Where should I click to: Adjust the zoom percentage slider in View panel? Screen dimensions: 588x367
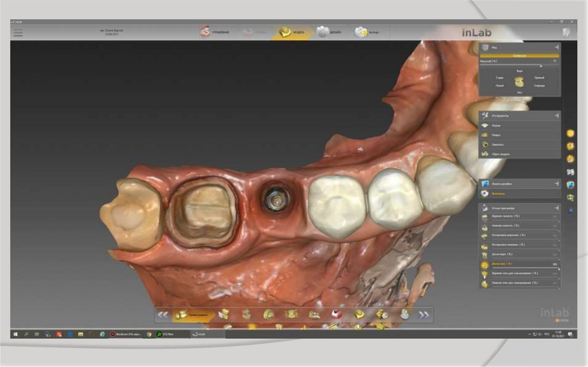click(519, 66)
